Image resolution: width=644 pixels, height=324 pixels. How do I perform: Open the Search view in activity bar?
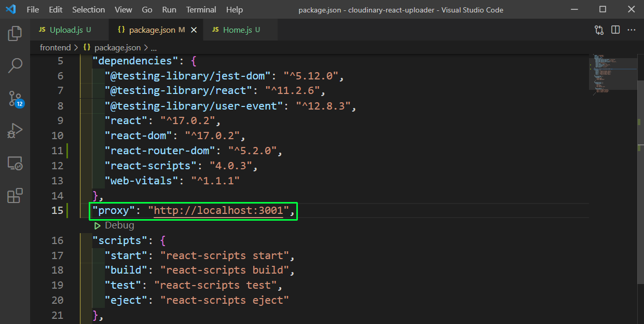click(15, 65)
